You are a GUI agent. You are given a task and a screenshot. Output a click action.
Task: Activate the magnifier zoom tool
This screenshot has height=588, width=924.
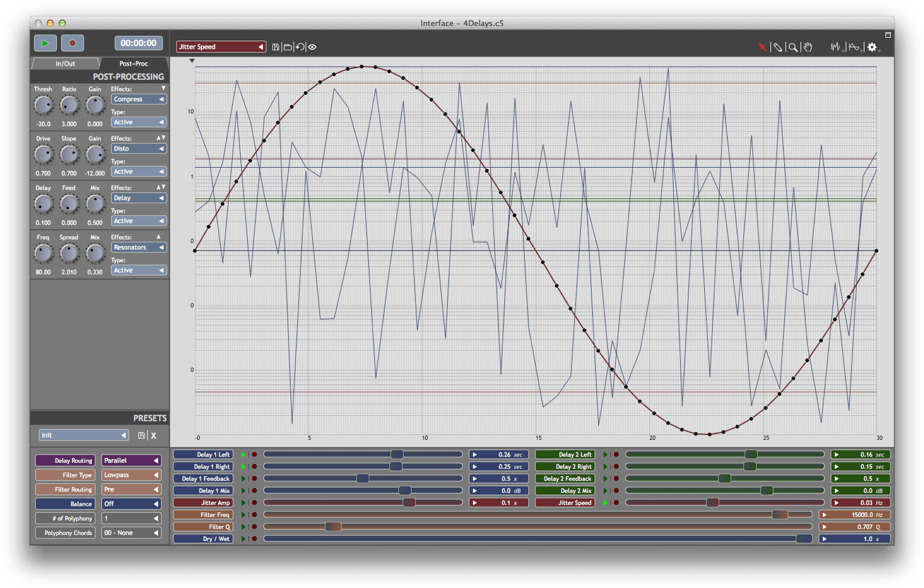click(x=793, y=47)
